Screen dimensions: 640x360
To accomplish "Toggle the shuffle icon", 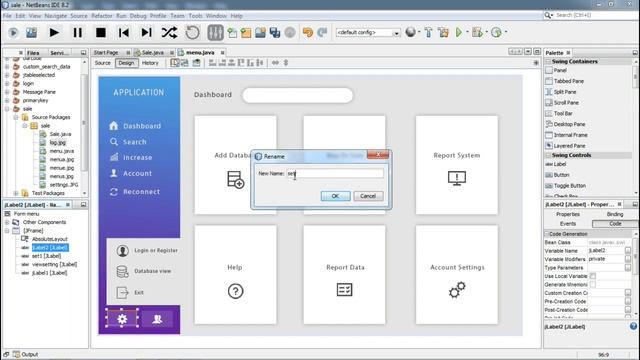I will [x=169, y=33].
